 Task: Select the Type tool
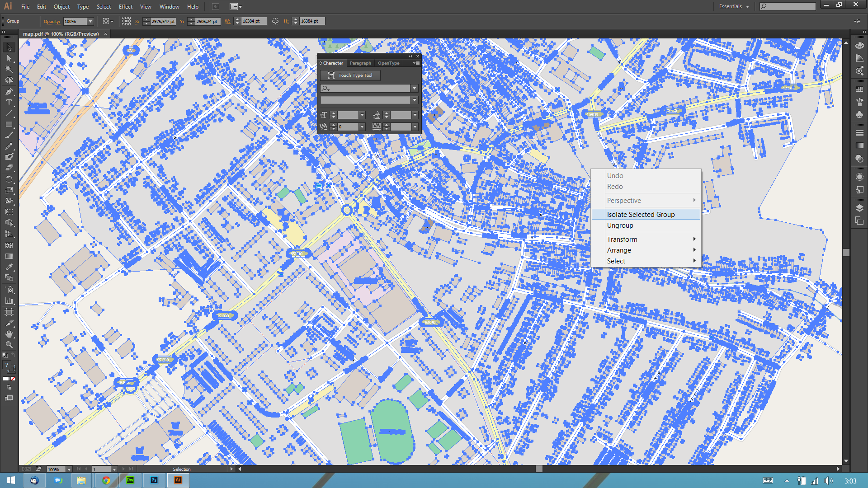9,102
